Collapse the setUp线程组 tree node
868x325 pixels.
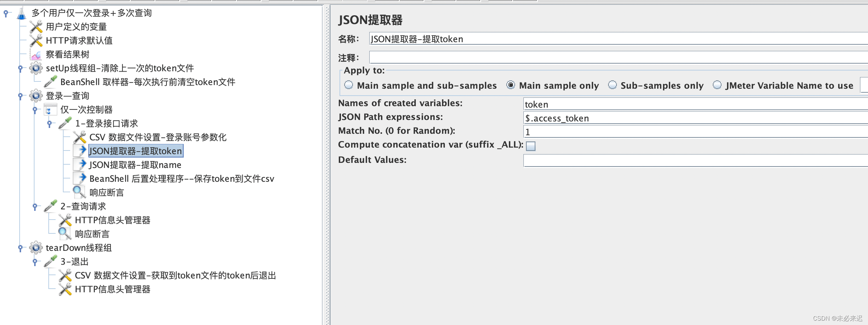20,68
